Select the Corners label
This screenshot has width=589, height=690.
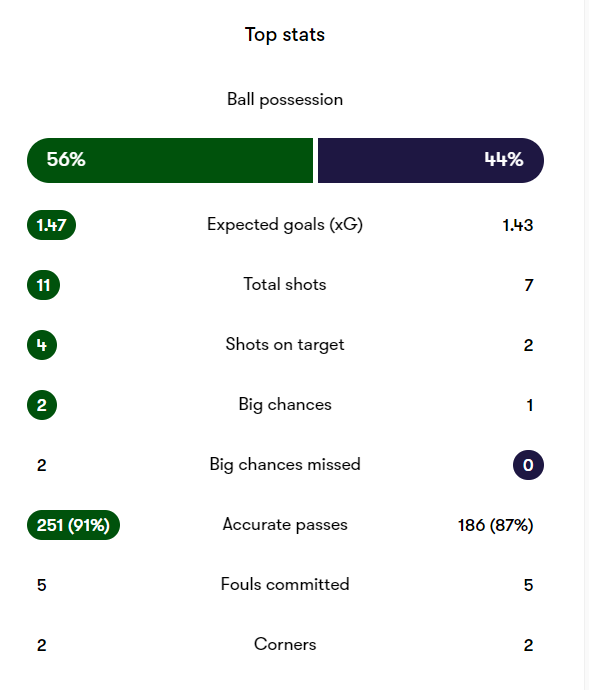click(x=285, y=644)
